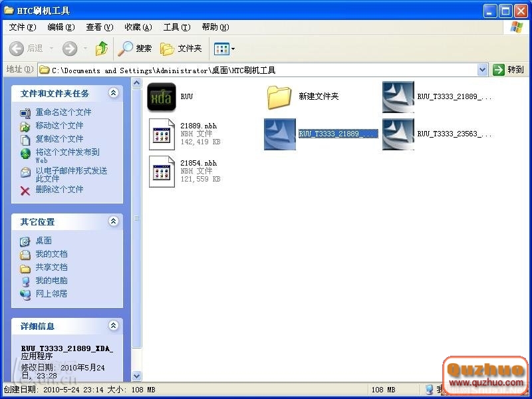The height and width of the screenshot is (399, 532).
Task: Click 删除这个文件 task link
Action: (x=59, y=190)
